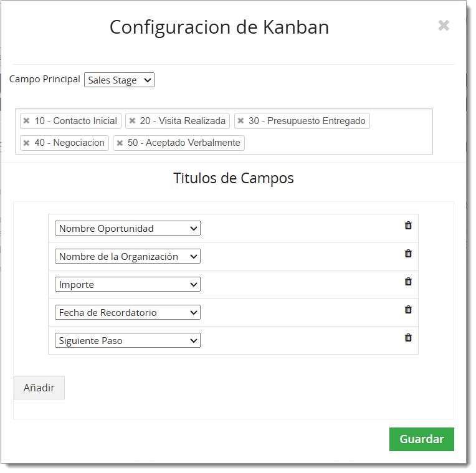
Task: Expand the Fecha de Recordatorio dropdown
Action: point(128,312)
